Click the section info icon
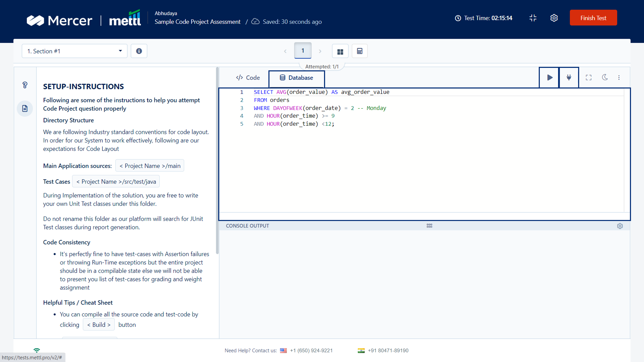The width and height of the screenshot is (644, 362). pos(139,51)
